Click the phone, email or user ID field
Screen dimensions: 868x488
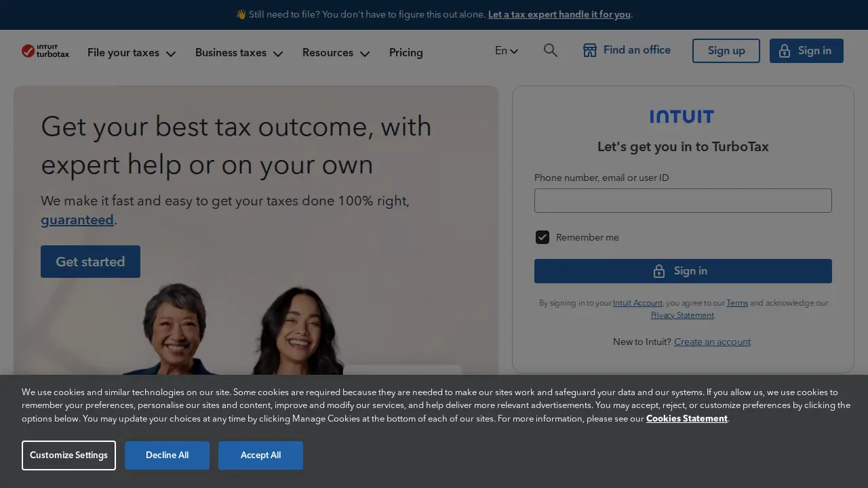(683, 201)
